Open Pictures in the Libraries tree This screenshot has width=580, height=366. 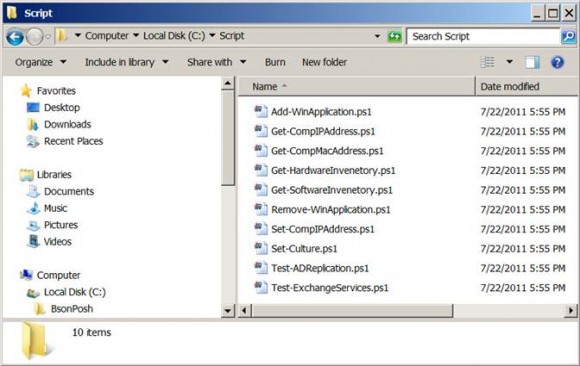(x=61, y=225)
